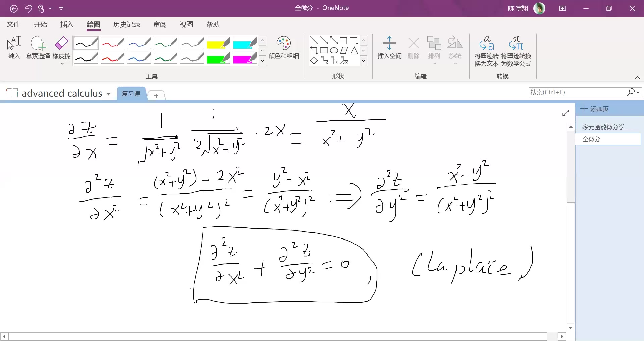The height and width of the screenshot is (341, 644).
Task: Select the straight line shape
Action: pyautogui.click(x=314, y=41)
